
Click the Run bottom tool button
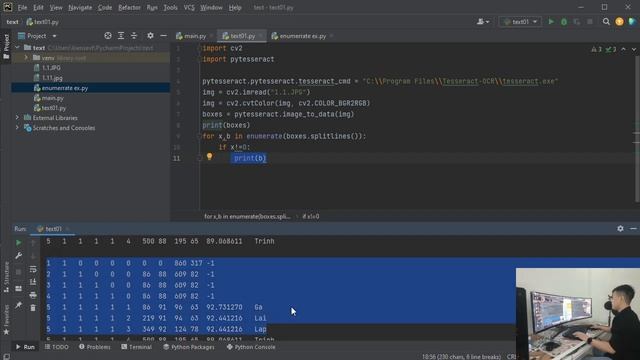[25, 347]
